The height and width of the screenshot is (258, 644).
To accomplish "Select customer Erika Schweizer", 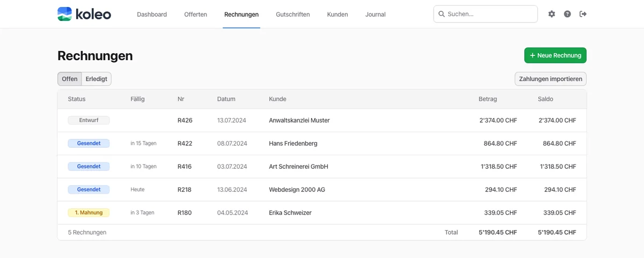I will point(290,213).
